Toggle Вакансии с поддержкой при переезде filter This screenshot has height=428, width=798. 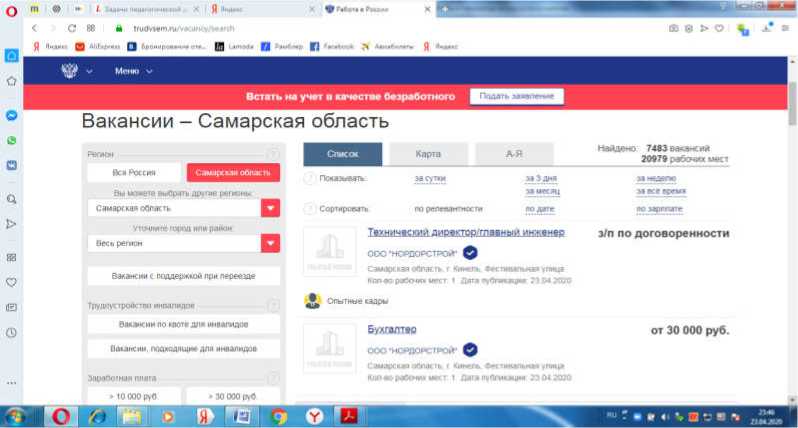(x=184, y=276)
